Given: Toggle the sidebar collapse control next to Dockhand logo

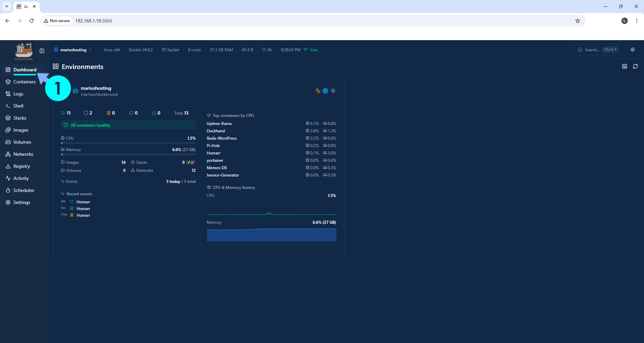Looking at the screenshot, I should coord(42,51).
